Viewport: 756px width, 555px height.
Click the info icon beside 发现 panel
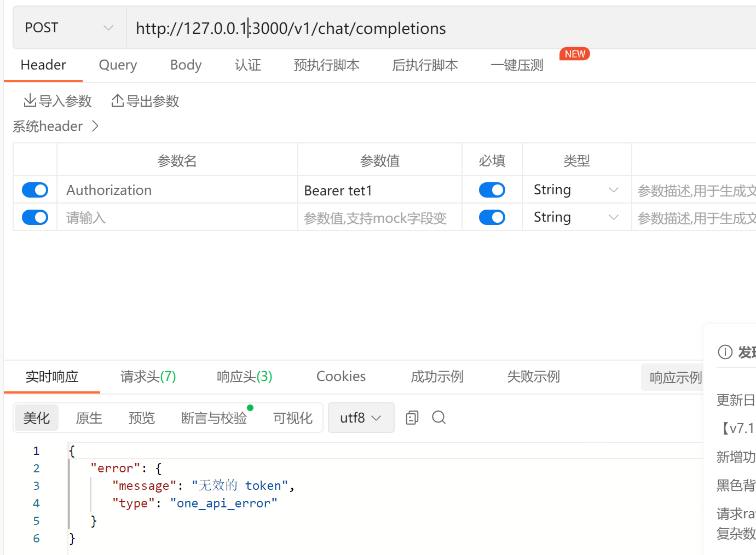point(725,352)
